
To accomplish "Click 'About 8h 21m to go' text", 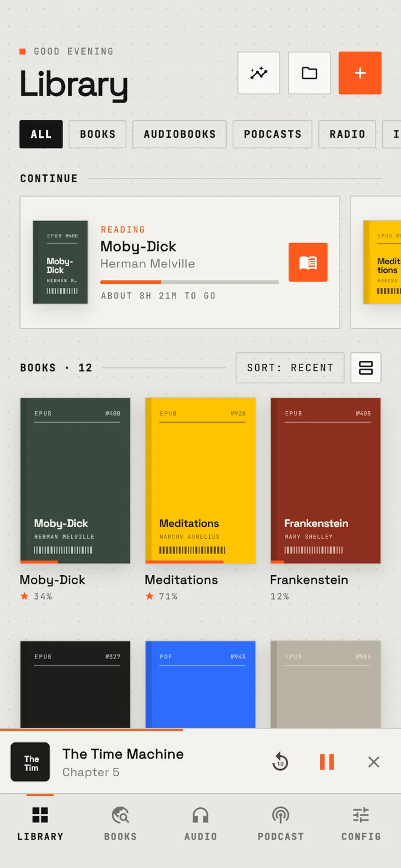I will tap(158, 296).
